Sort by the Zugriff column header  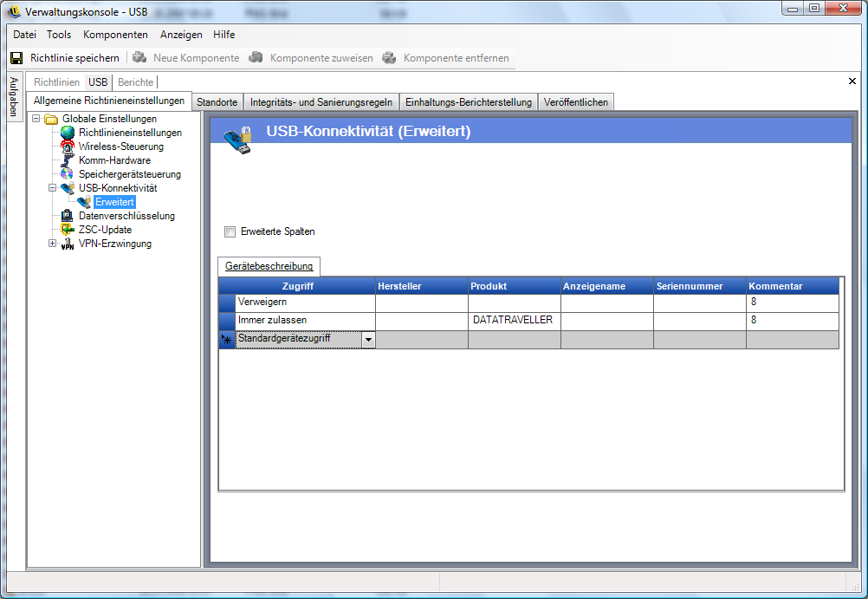point(297,286)
